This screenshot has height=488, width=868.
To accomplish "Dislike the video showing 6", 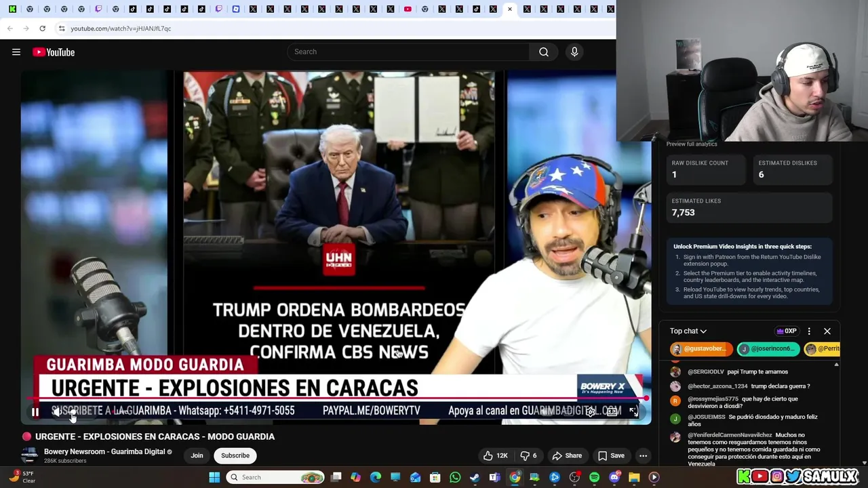I will (528, 455).
